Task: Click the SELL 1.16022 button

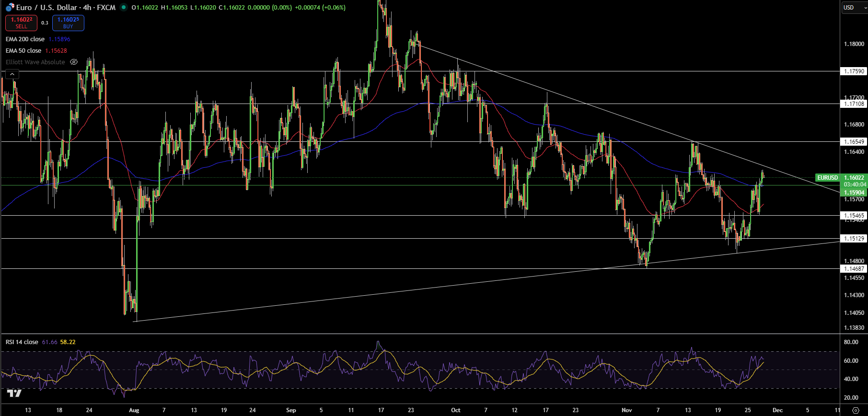Action: [21, 23]
